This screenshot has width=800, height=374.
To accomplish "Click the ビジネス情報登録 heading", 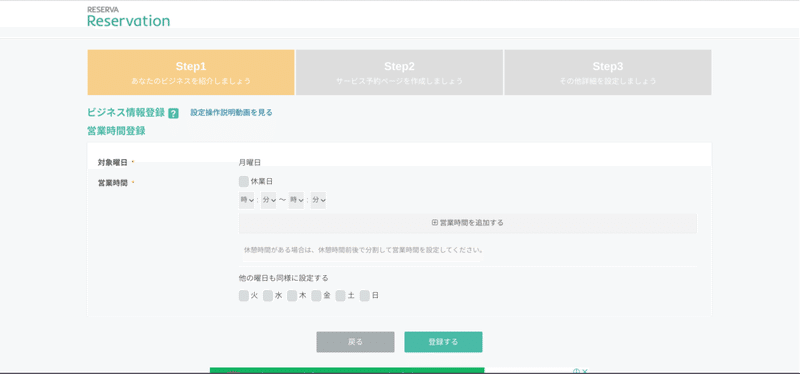I will tap(126, 113).
